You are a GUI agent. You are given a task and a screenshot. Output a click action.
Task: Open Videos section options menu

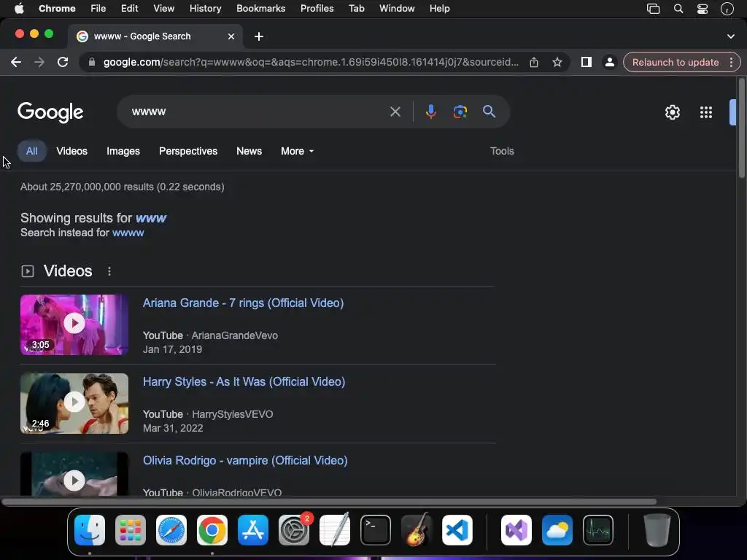(109, 271)
